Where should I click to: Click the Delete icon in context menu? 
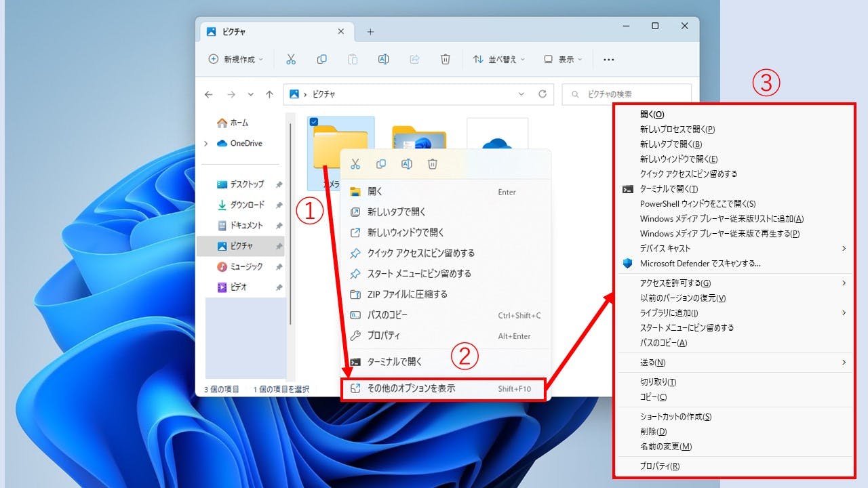point(433,164)
